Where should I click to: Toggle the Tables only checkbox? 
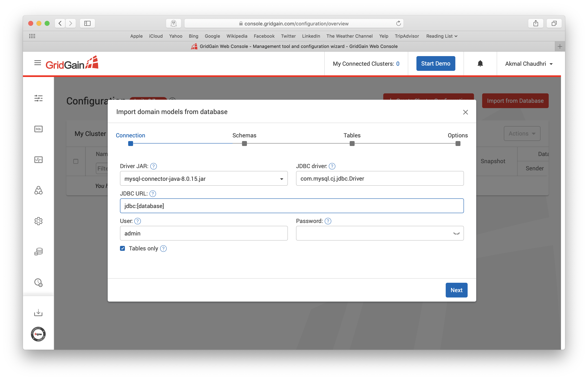[122, 248]
